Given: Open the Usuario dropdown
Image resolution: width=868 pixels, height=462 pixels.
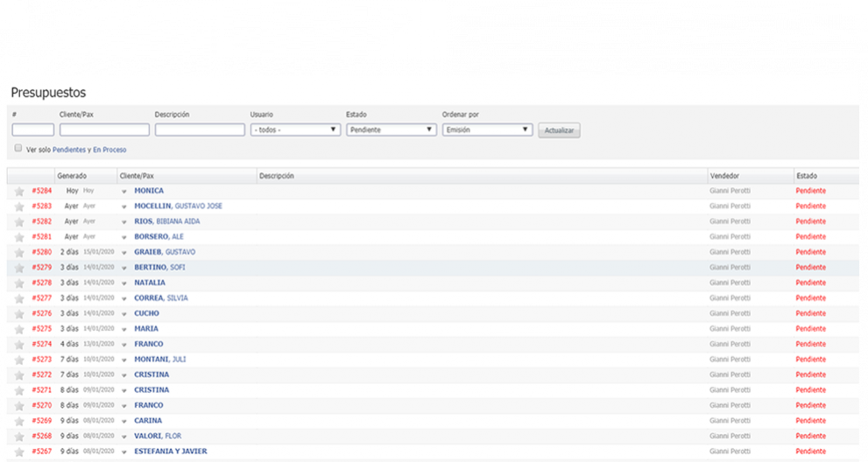Looking at the screenshot, I should (295, 129).
